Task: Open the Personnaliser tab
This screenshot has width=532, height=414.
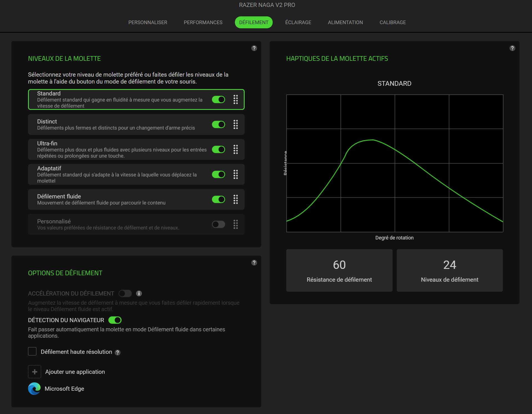Action: click(148, 22)
